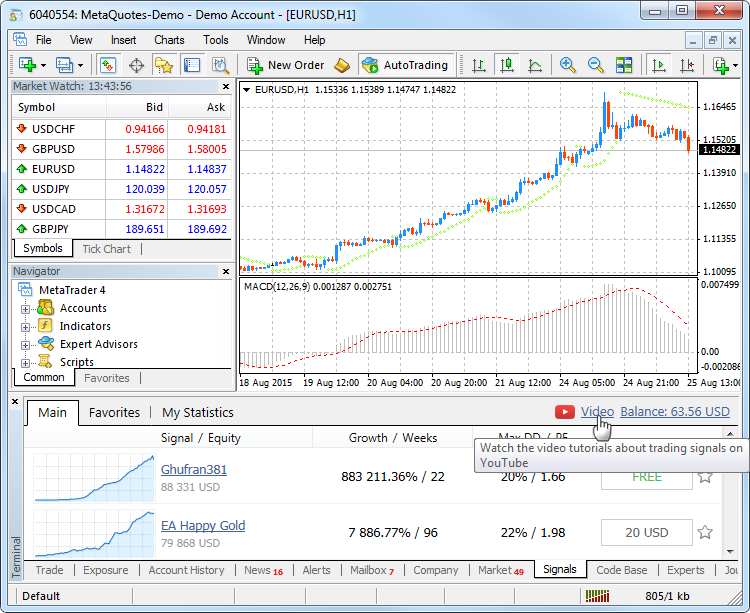
Task: Click the zoom out magnifier icon
Action: (596, 65)
